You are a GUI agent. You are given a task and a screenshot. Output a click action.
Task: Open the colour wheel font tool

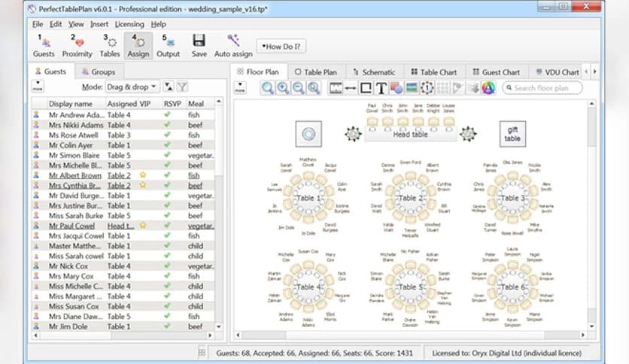coord(488,88)
